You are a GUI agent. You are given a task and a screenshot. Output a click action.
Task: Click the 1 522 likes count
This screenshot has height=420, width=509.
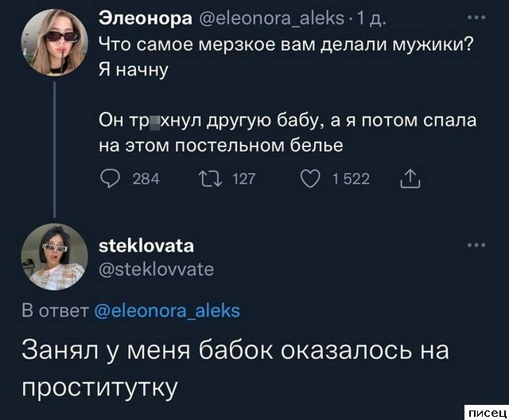(x=352, y=180)
